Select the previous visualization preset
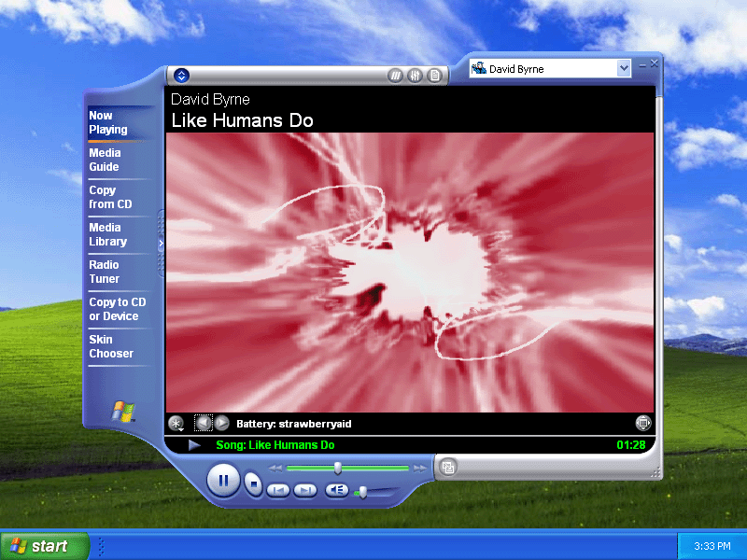The width and height of the screenshot is (747, 560). pos(204,424)
